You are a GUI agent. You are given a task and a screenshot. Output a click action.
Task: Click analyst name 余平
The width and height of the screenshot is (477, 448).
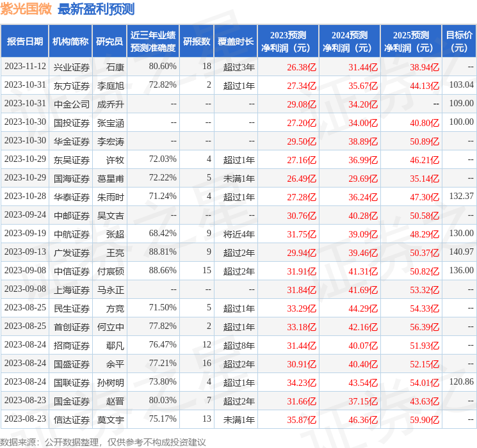(115, 364)
